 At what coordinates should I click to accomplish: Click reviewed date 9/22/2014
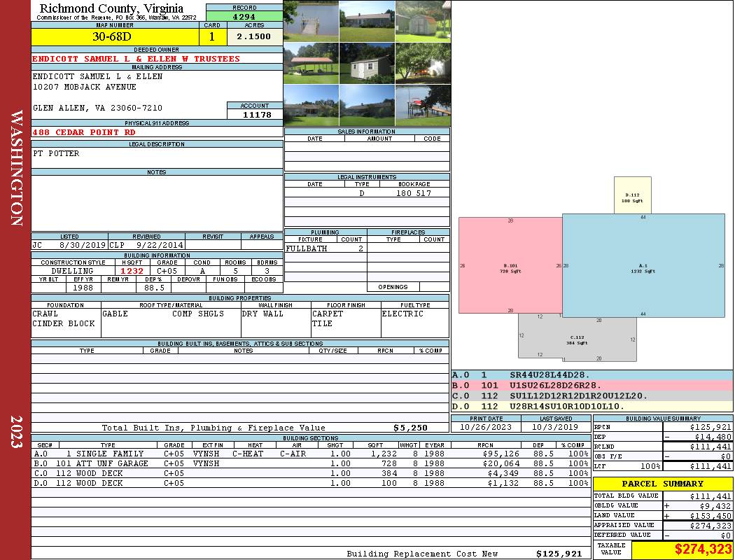pos(160,244)
